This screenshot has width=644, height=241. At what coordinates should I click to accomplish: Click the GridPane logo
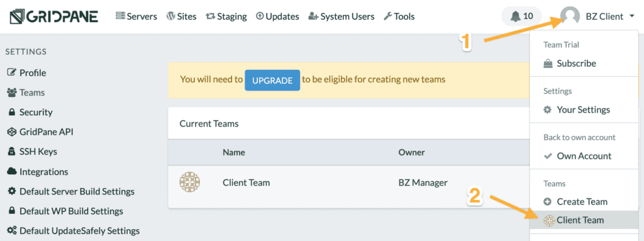click(54, 16)
